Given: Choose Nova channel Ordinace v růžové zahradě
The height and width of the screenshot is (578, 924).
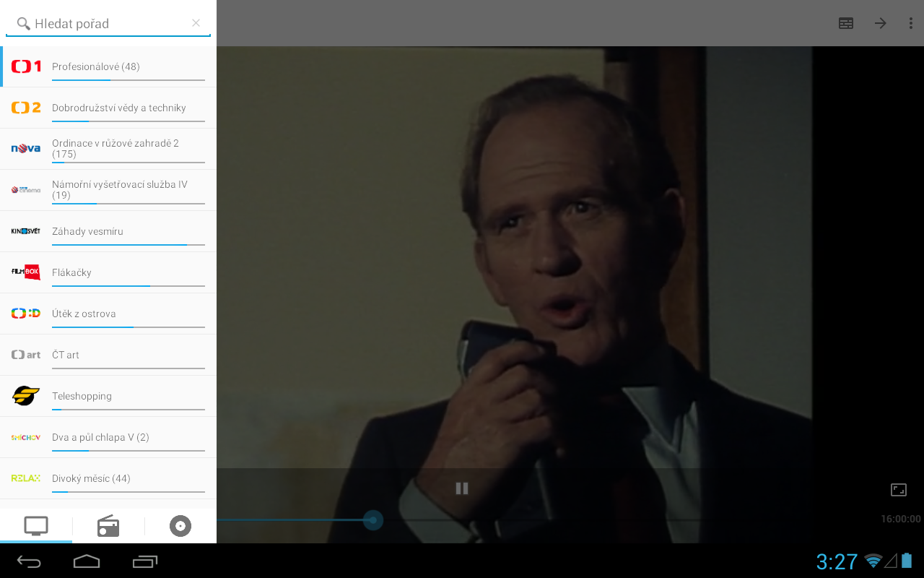Looking at the screenshot, I should pos(108,149).
